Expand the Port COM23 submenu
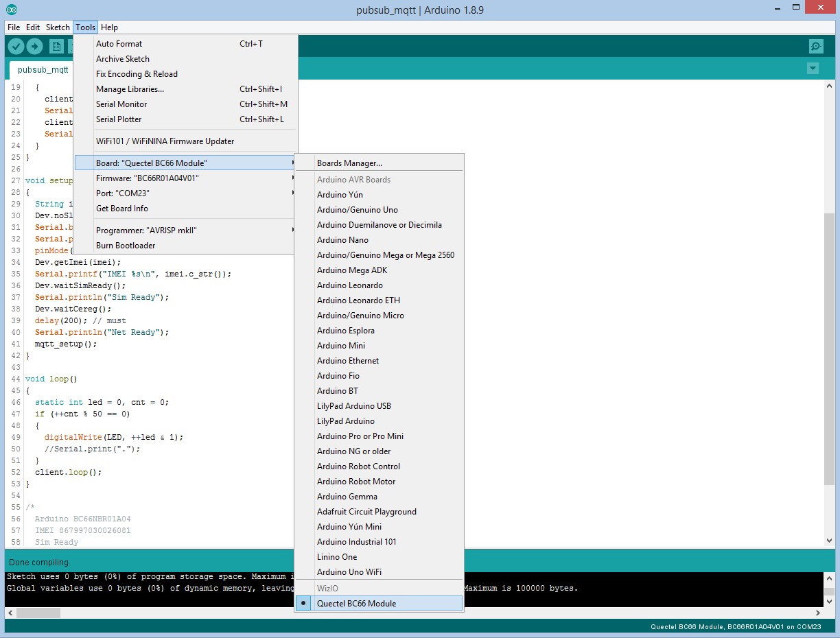The height and width of the screenshot is (638, 840). coord(185,193)
